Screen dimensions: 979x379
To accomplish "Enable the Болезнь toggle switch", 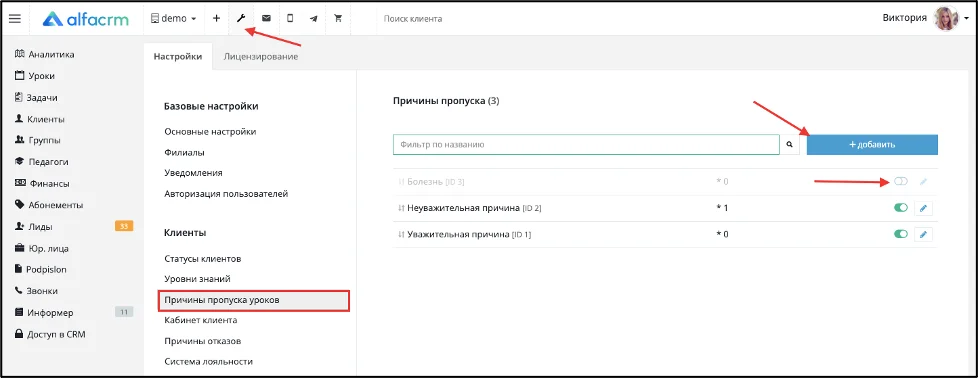I will coord(901,182).
